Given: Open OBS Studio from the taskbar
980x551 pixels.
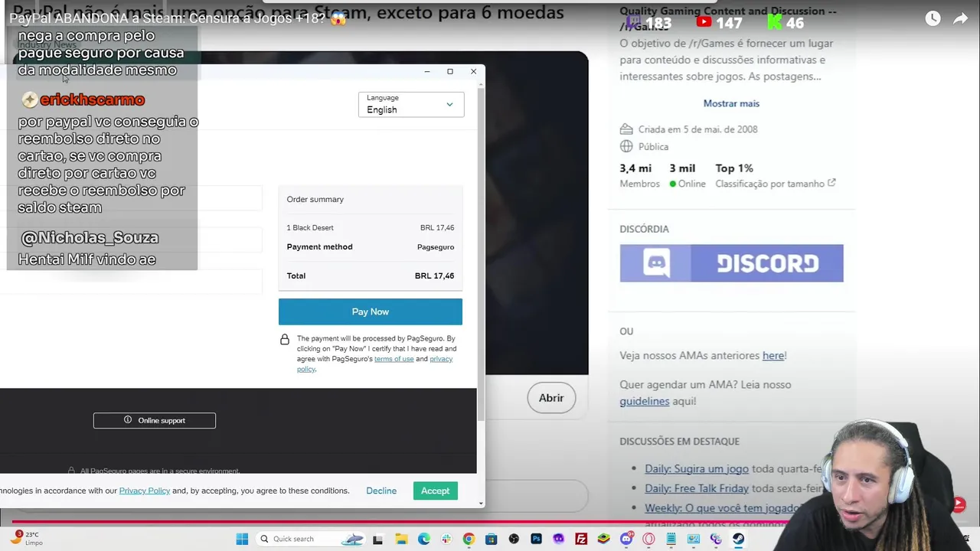Looking at the screenshot, I should [514, 539].
